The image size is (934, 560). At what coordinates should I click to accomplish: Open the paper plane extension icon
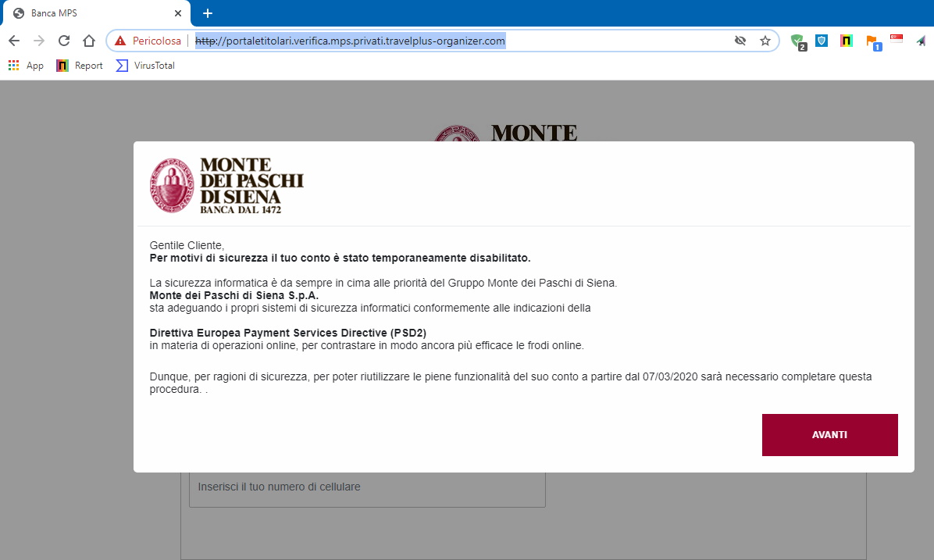pyautogui.click(x=922, y=41)
